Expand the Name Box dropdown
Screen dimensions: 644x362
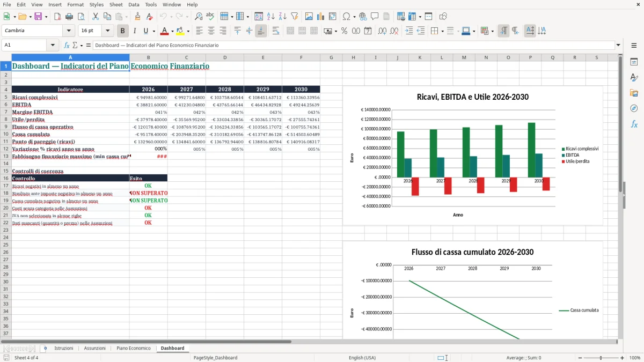53,45
